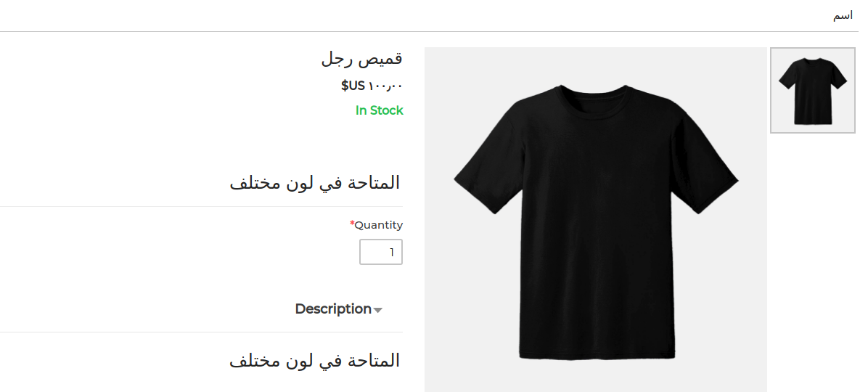
Task: Click the Quantity field label
Action: pos(379,225)
